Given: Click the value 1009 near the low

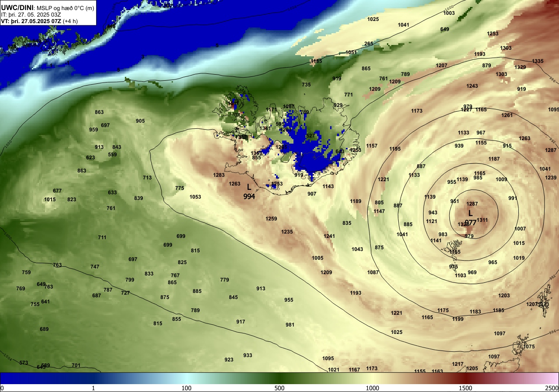Looking at the screenshot, I should [x=501, y=179].
